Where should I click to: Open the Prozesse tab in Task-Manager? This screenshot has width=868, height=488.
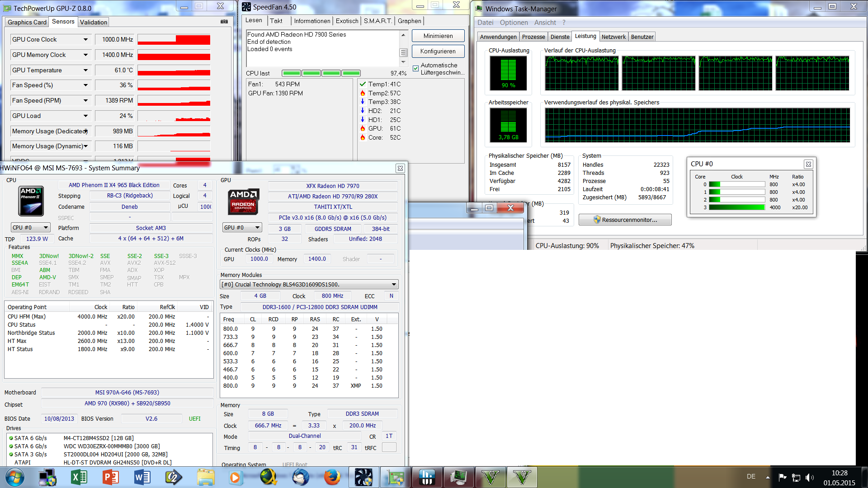pos(533,37)
